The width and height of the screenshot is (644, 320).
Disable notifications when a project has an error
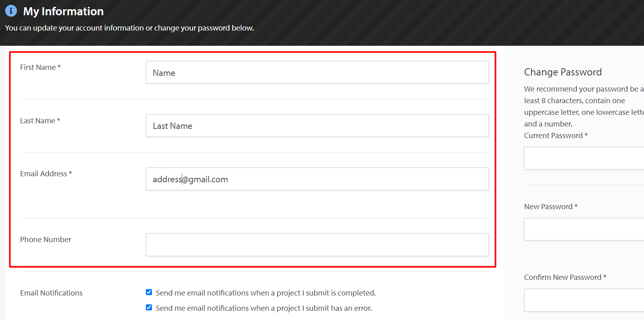pyautogui.click(x=149, y=308)
